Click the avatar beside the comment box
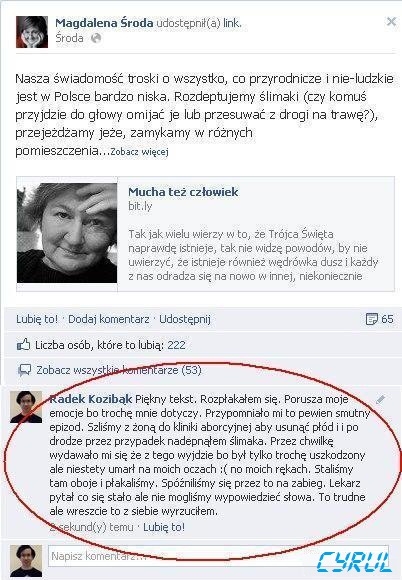The image size is (402, 580). [26, 561]
